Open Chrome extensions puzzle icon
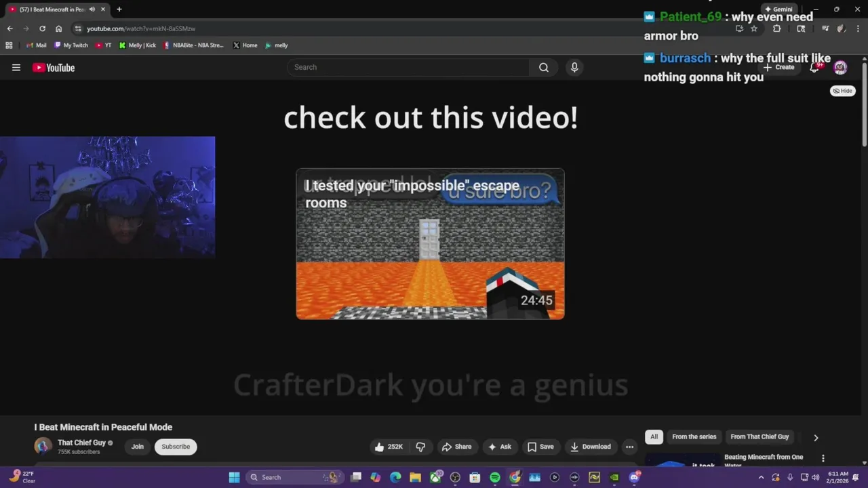868x488 pixels. click(x=776, y=28)
